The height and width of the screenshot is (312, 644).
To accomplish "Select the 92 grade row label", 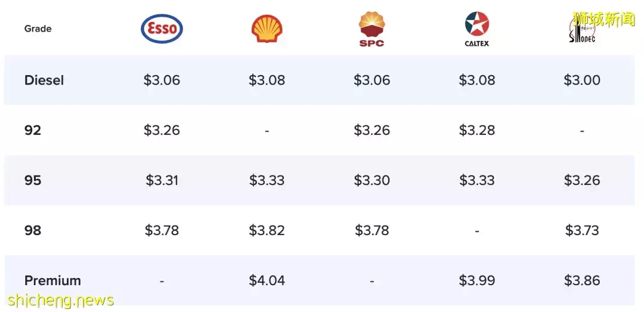I will tap(33, 130).
